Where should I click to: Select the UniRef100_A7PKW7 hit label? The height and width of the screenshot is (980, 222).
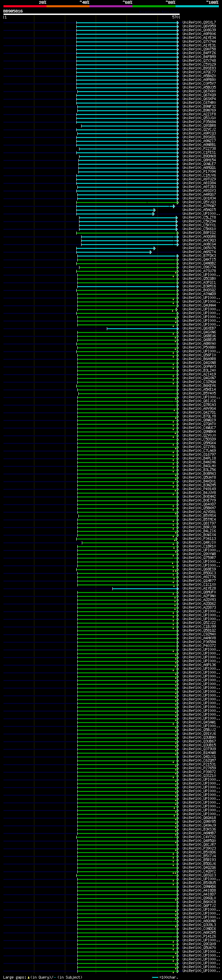(x=199, y=206)
